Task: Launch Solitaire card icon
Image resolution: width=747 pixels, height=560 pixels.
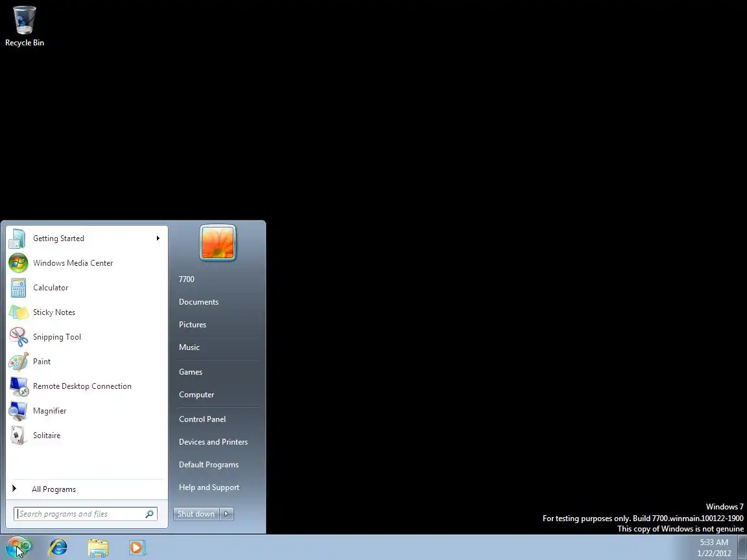Action: click(x=18, y=436)
